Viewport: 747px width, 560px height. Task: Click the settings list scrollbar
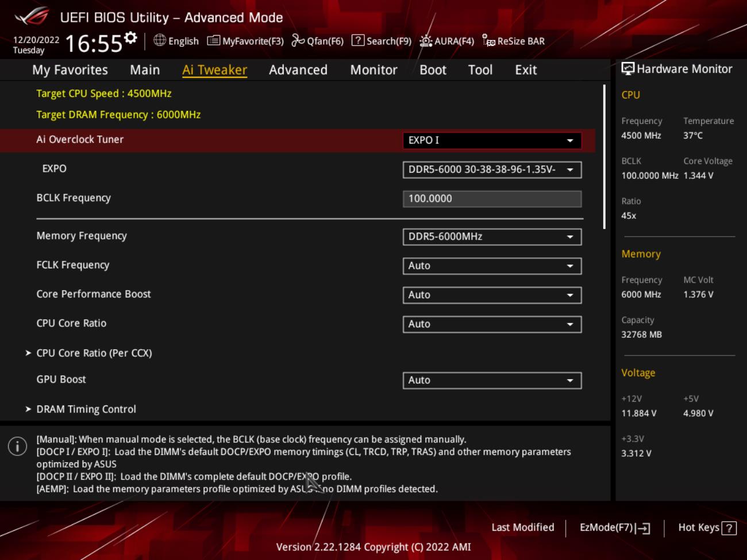604,157
